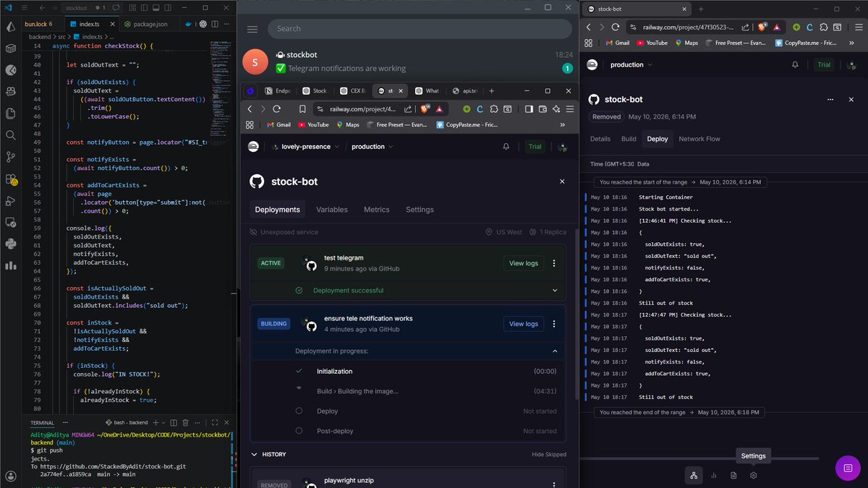This screenshot has height=488, width=868.
Task: Open VS Code hamburger menu in title bar
Action: pyautogui.click(x=25, y=8)
